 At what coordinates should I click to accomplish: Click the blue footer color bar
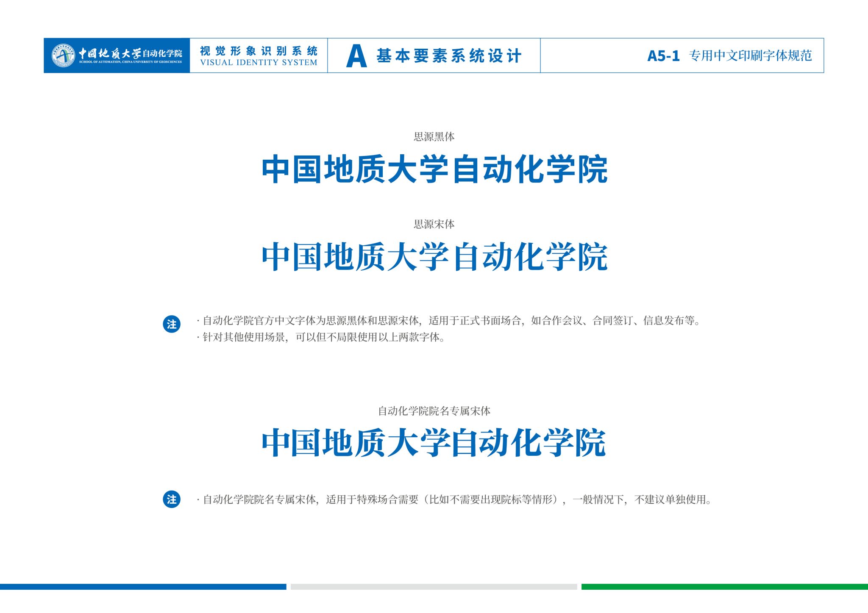click(143, 587)
